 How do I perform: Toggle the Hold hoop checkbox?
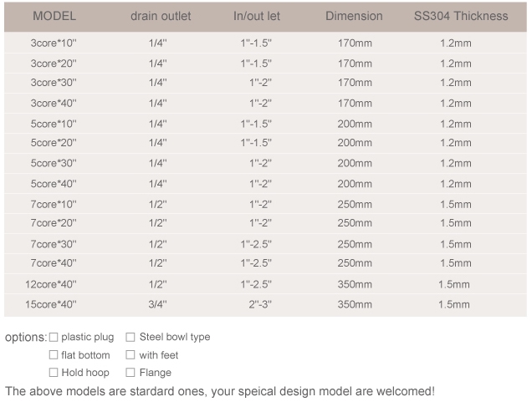coord(54,373)
